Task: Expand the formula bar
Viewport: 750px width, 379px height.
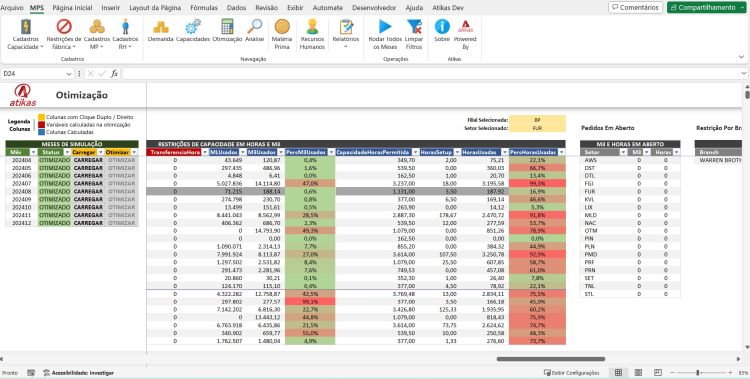Action: [x=744, y=73]
